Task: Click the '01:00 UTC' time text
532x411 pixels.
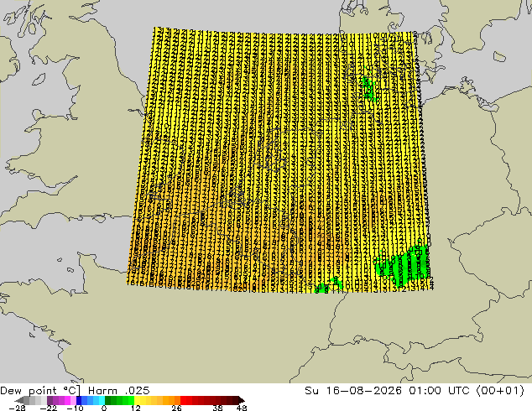Action: (439, 391)
